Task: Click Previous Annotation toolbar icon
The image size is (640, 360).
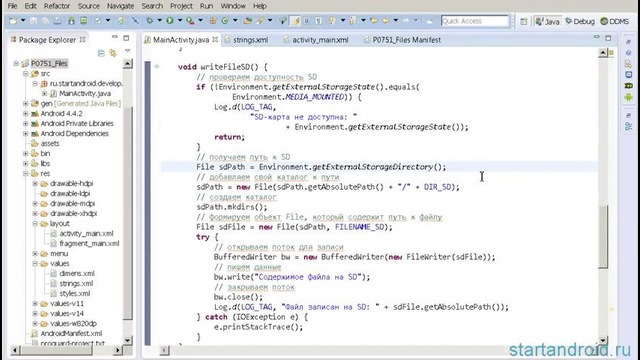Action: (353, 21)
